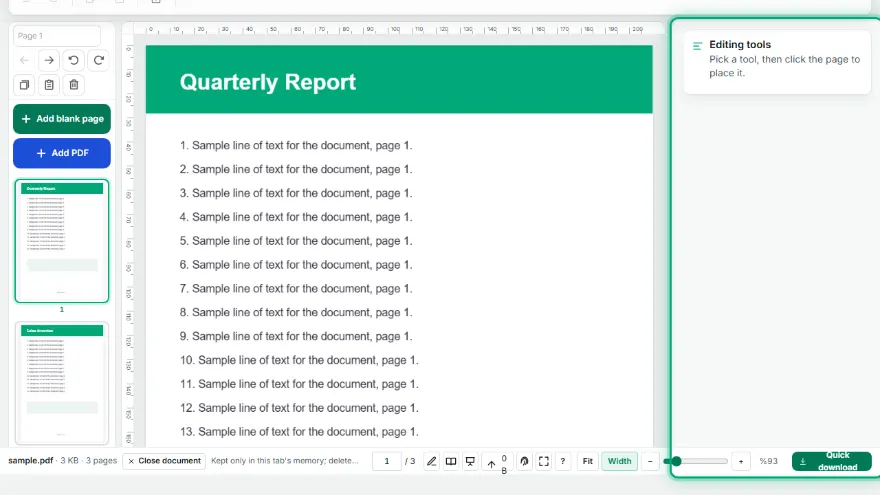Viewport: 880px width, 495px height.
Task: Click the Quick download button
Action: (x=832, y=461)
